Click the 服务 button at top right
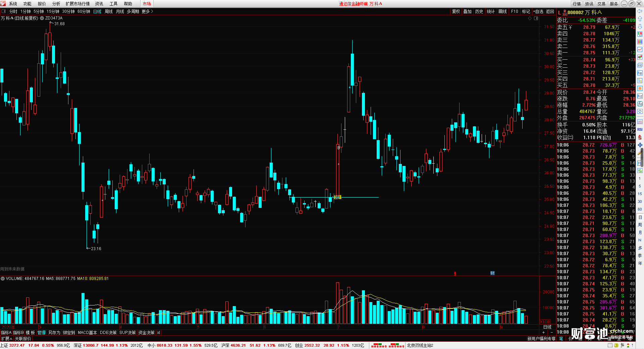The width and height of the screenshot is (644, 349). click(614, 4)
